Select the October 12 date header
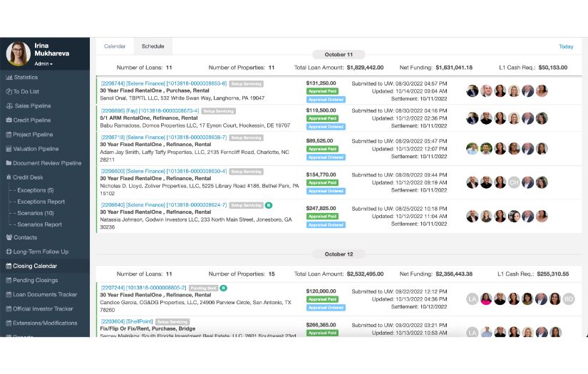 tap(339, 254)
